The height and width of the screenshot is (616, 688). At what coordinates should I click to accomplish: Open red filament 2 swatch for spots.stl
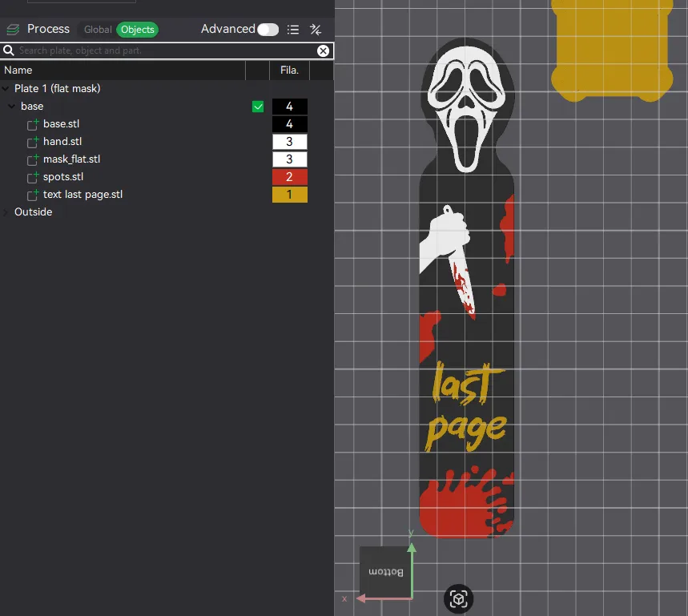(290, 177)
